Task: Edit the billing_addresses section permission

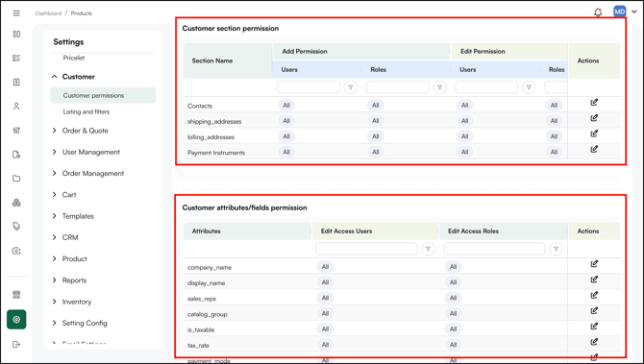Action: coord(594,133)
